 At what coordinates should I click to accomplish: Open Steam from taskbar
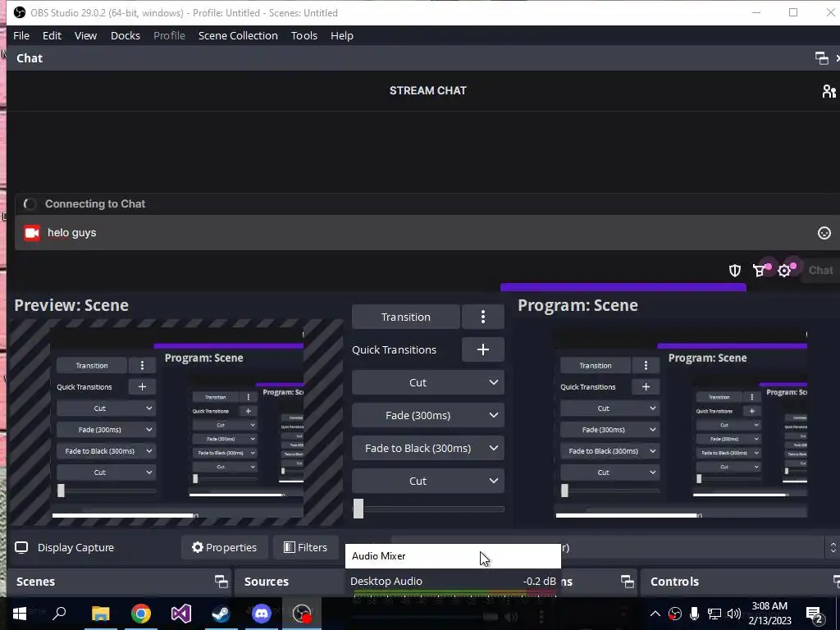click(221, 614)
